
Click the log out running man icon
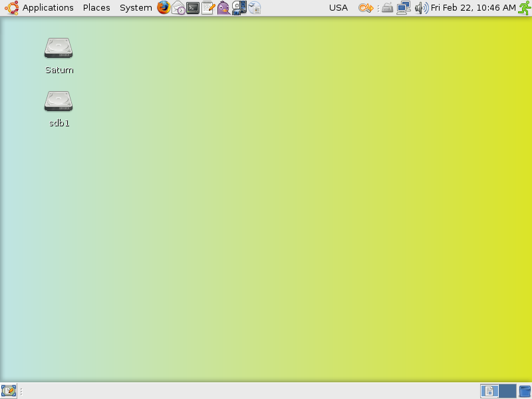point(525,8)
